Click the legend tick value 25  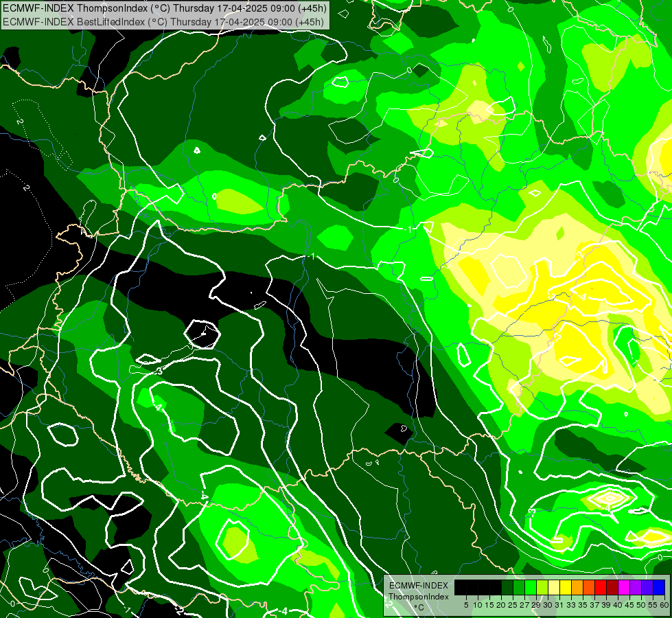tap(513, 605)
